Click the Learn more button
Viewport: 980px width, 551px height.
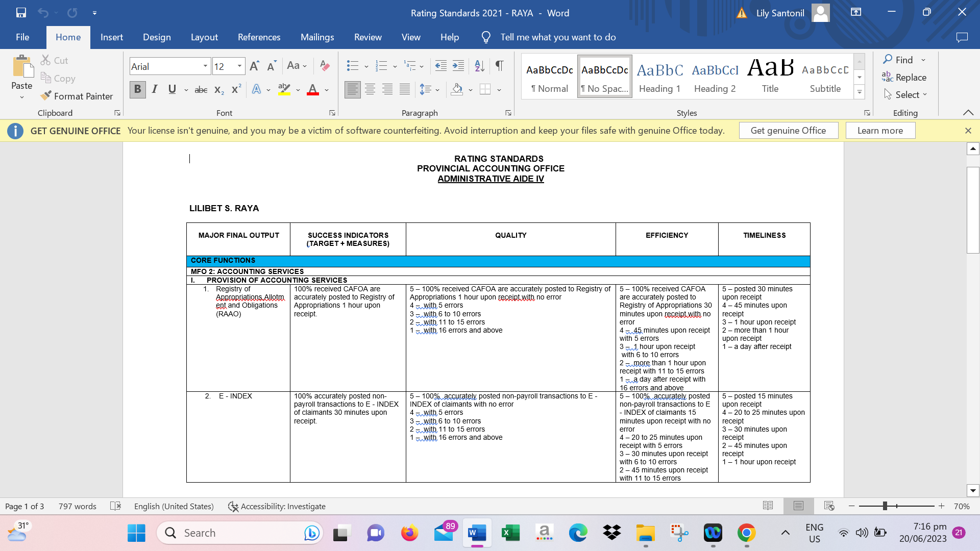(x=880, y=131)
